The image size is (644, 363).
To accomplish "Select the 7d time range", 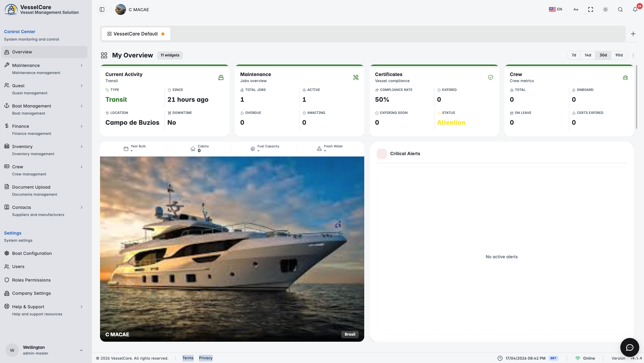I will (574, 55).
